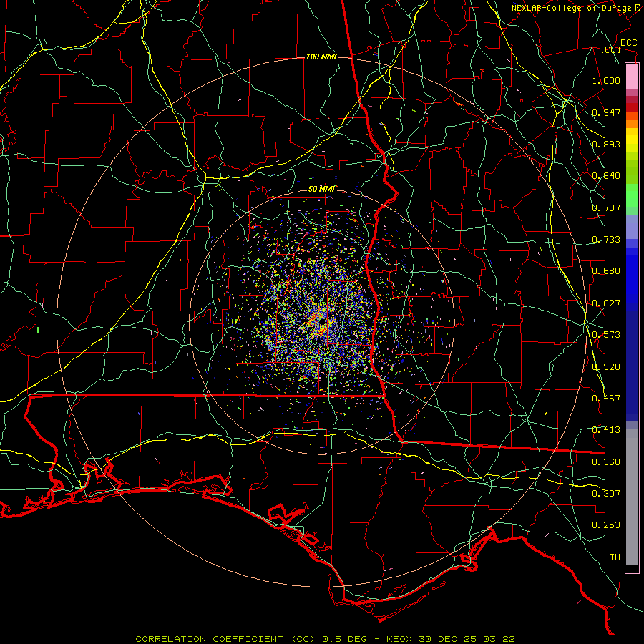Click the orange swatch on the color scale
This screenshot has height=644, width=644.
(632, 124)
